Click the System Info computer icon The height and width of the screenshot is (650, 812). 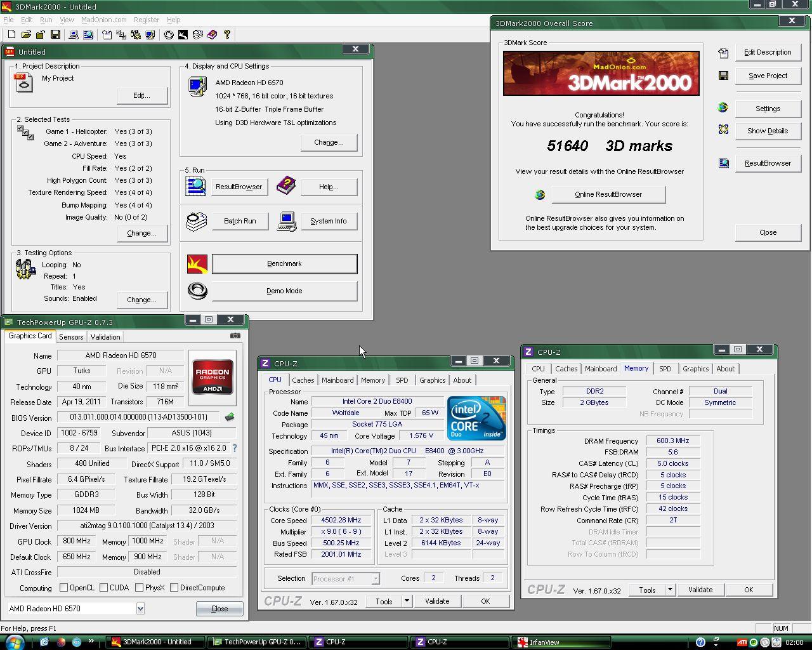(x=287, y=221)
